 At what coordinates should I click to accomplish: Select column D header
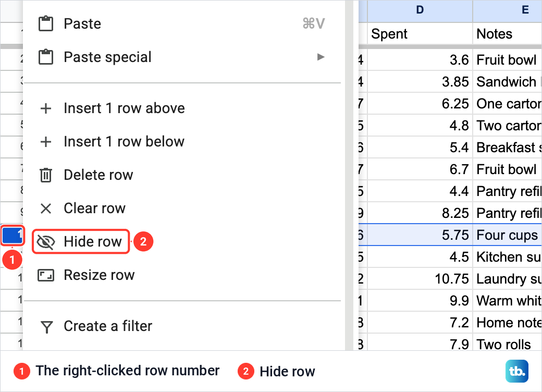pos(420,10)
